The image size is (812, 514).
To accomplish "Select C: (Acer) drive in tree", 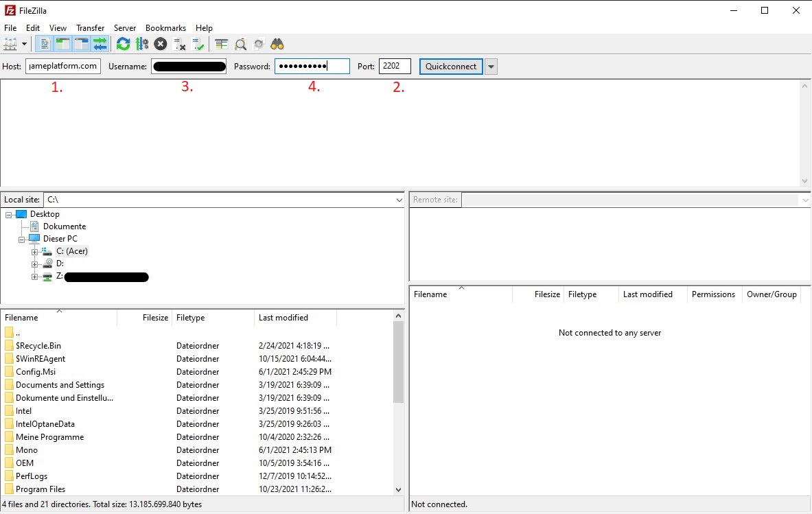I will tap(72, 251).
